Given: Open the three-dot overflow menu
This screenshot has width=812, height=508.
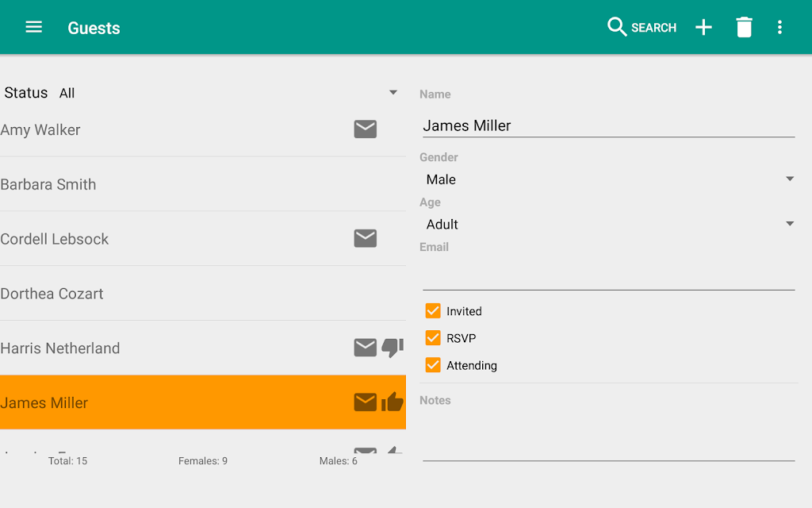Looking at the screenshot, I should (x=779, y=27).
